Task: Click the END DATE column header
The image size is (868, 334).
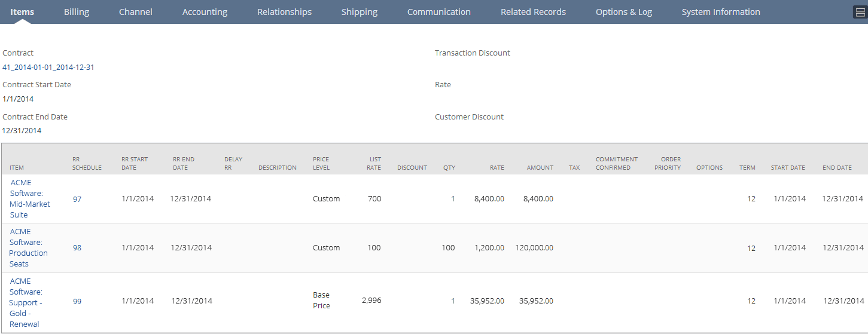Action: tap(837, 168)
